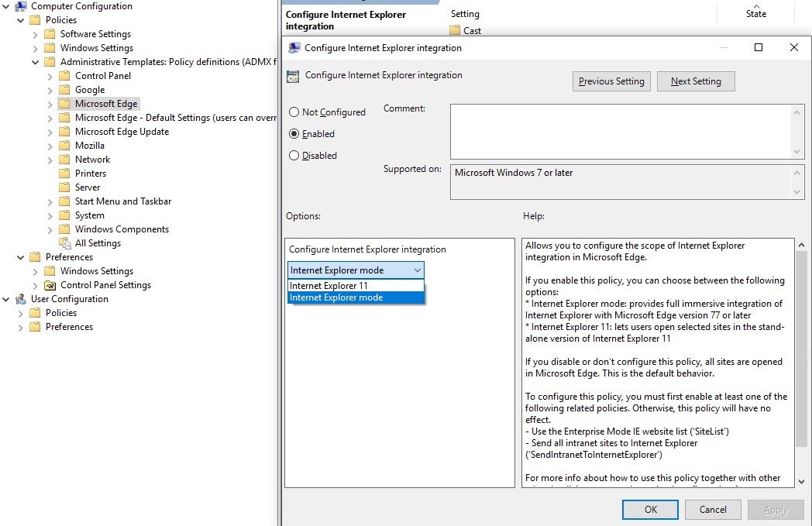The height and width of the screenshot is (526, 812).
Task: Click the Setting column header
Action: (465, 14)
